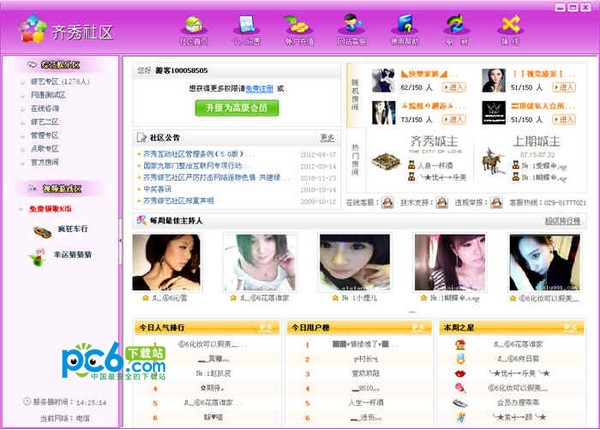Click the 视频游戏区 section header icon
This screenshot has width=600, height=430.
coord(32,188)
